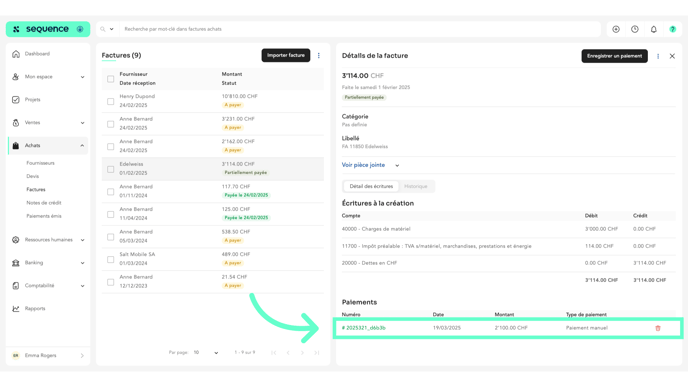Select the Henry Dupond invoice row
The image size is (688, 387).
(213, 101)
